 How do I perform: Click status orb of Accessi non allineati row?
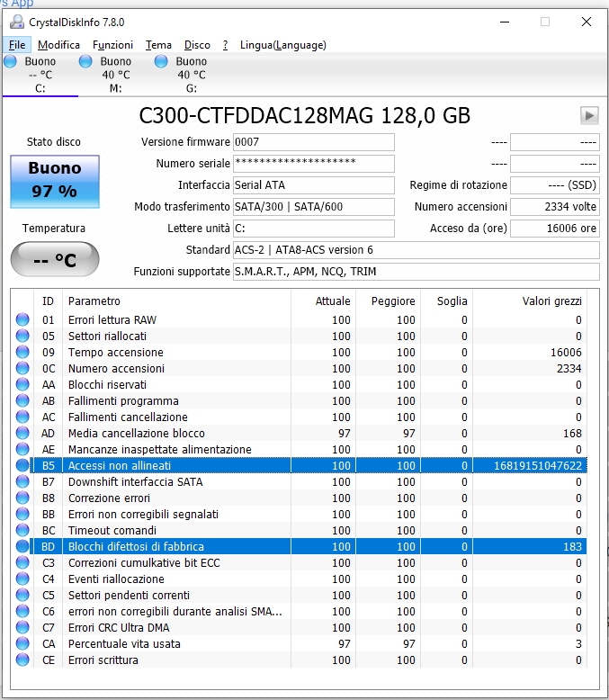point(22,465)
